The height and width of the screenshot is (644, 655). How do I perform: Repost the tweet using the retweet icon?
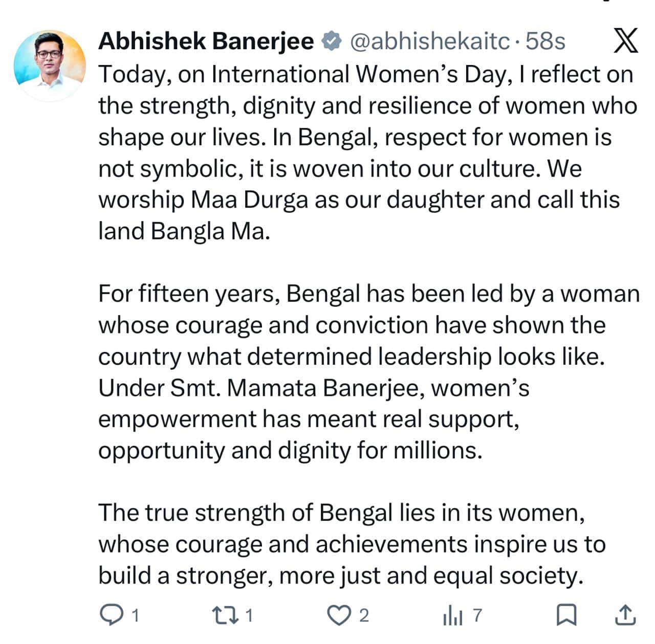point(225,615)
